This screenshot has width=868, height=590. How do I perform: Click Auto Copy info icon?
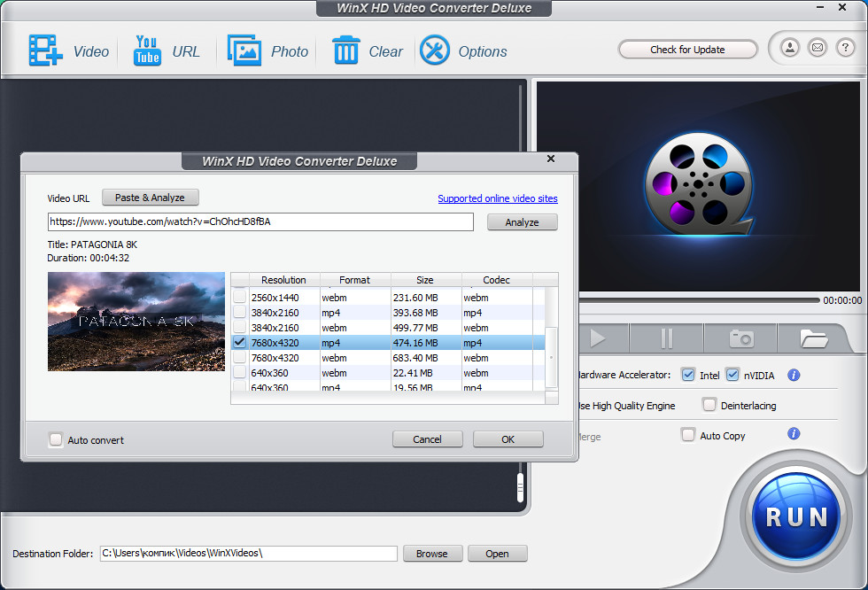794,433
